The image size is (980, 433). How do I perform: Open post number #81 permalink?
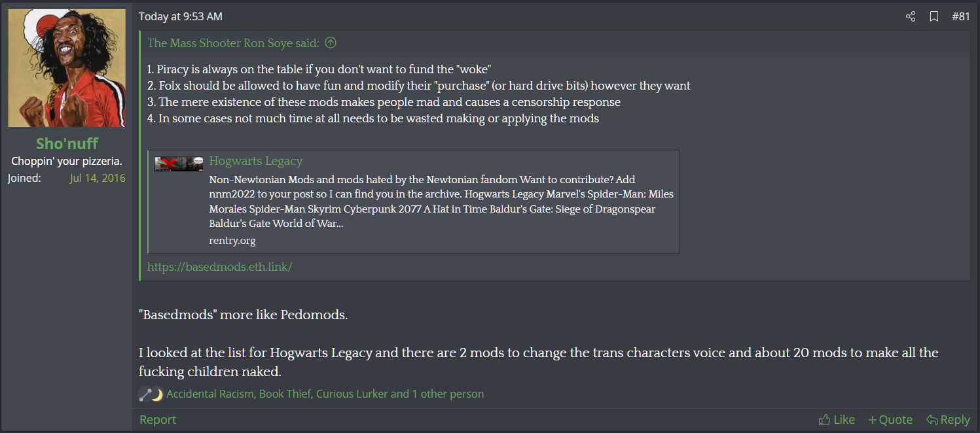(x=960, y=16)
